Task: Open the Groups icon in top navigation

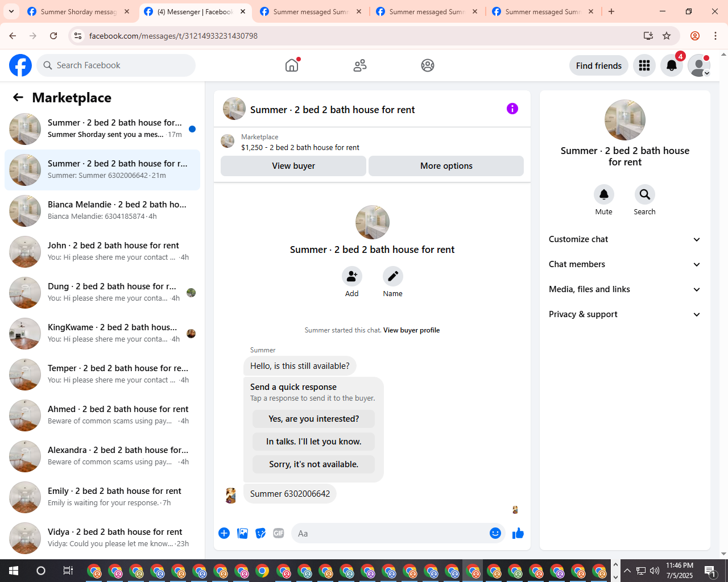Action: pos(428,65)
